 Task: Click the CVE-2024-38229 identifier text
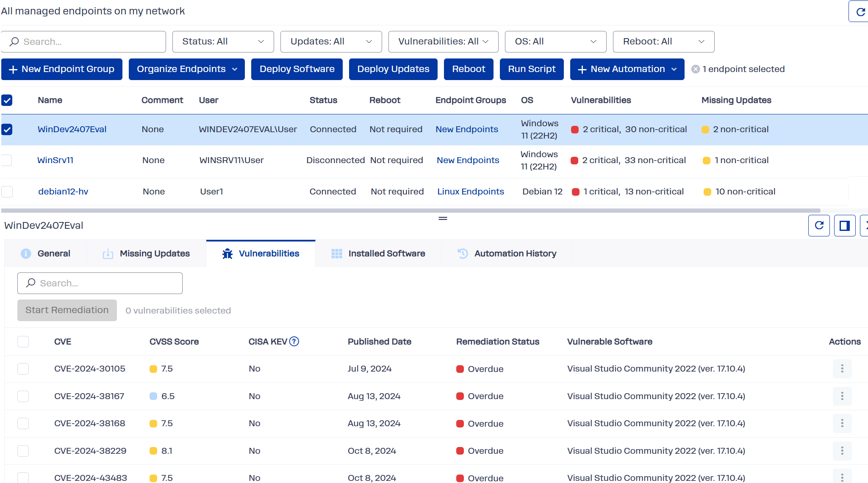click(90, 451)
